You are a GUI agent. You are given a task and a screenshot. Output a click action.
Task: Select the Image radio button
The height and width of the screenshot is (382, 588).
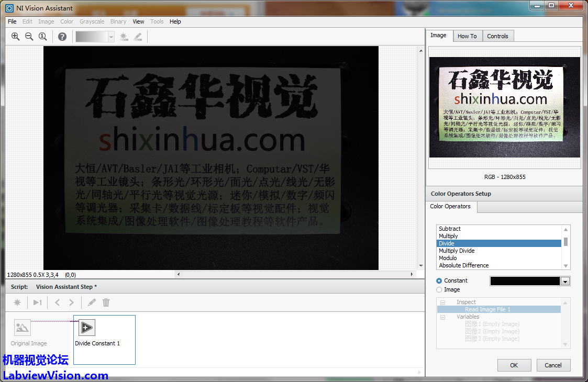(439, 289)
